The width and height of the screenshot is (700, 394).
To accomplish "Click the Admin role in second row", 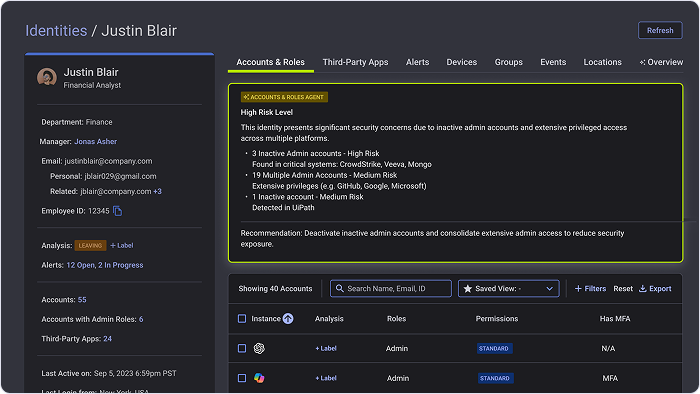I will [398, 378].
